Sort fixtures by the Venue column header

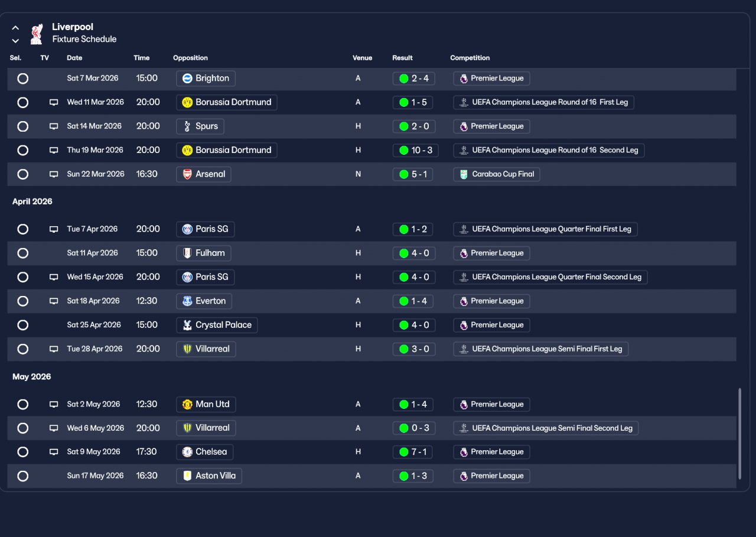[362, 58]
